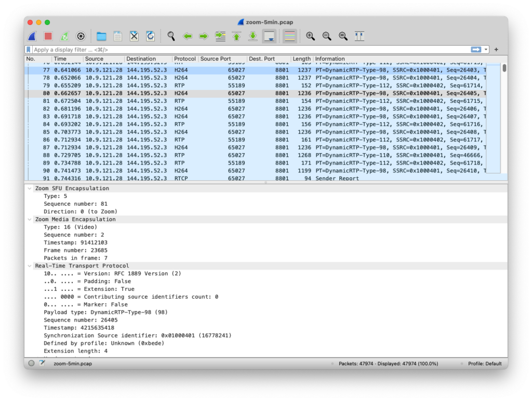Edit capture file properties icon in status bar

(x=42, y=364)
